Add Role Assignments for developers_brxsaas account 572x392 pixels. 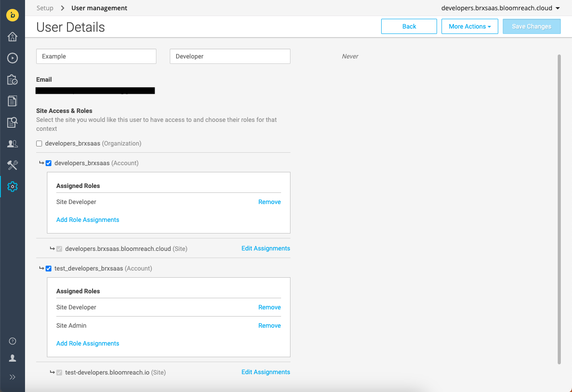coord(88,220)
